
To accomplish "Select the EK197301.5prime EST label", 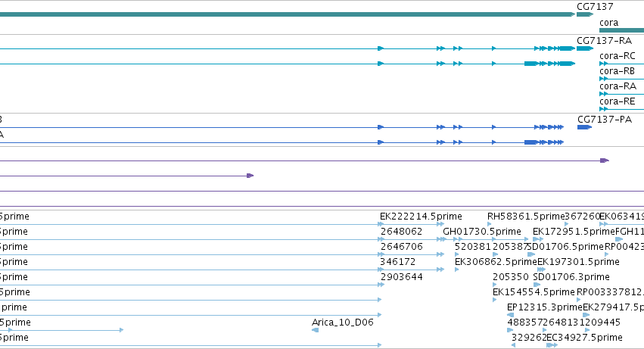I will coord(578,262).
